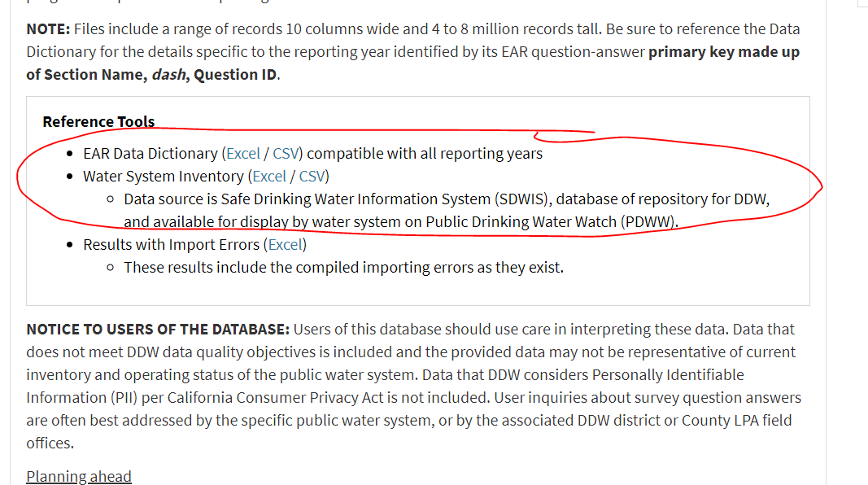Click 'Water System Inventory' list item text
The height and width of the screenshot is (485, 868).
pyautogui.click(x=164, y=176)
